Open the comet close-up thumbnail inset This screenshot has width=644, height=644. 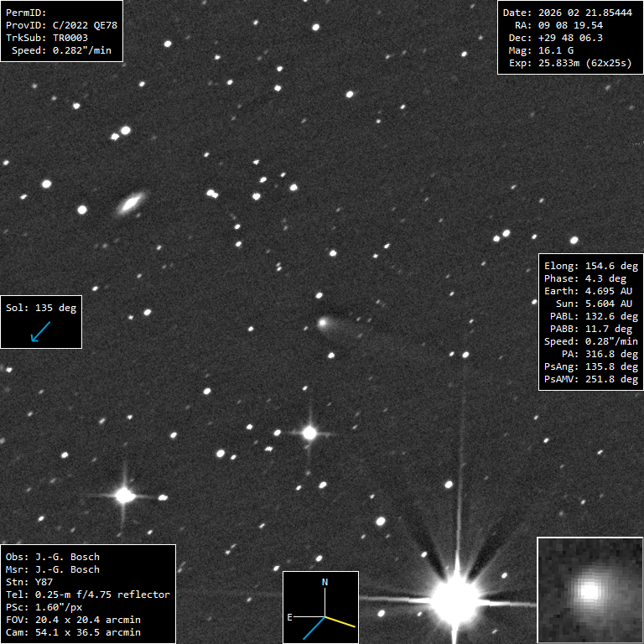[x=589, y=590]
